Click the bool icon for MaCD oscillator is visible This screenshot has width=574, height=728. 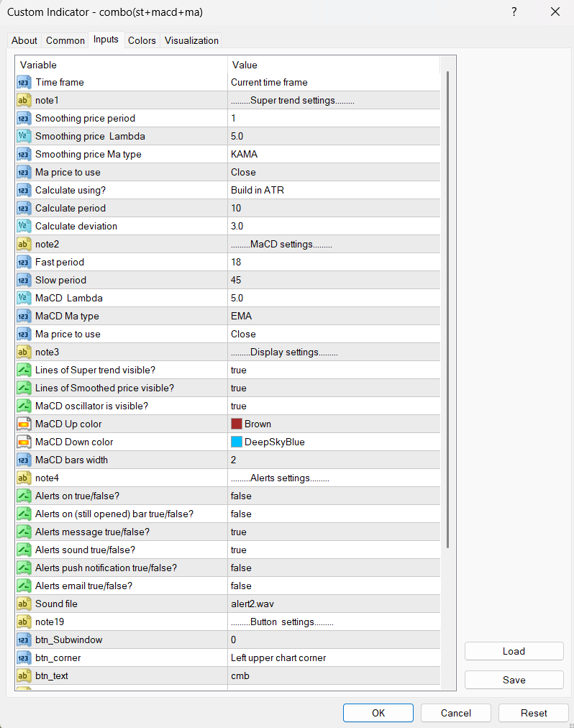click(x=24, y=406)
